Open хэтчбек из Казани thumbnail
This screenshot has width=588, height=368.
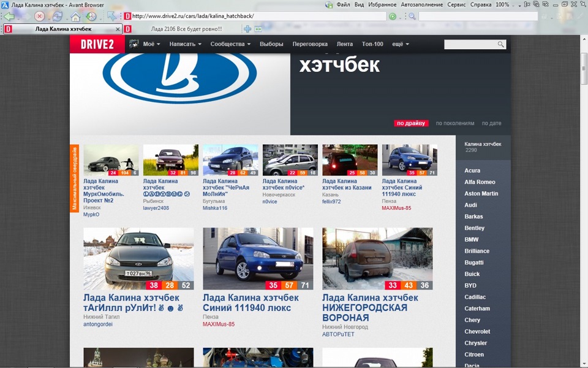click(350, 160)
